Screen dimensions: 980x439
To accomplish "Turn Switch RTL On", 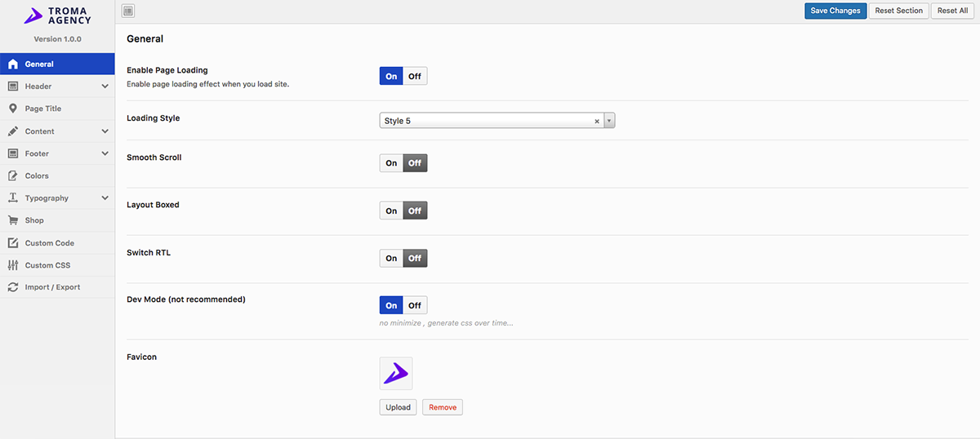I will 391,258.
